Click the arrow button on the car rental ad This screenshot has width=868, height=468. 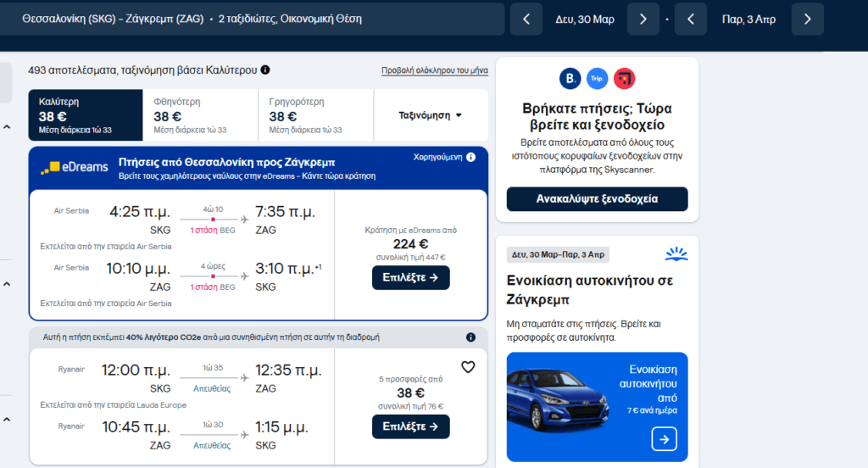coord(664,439)
